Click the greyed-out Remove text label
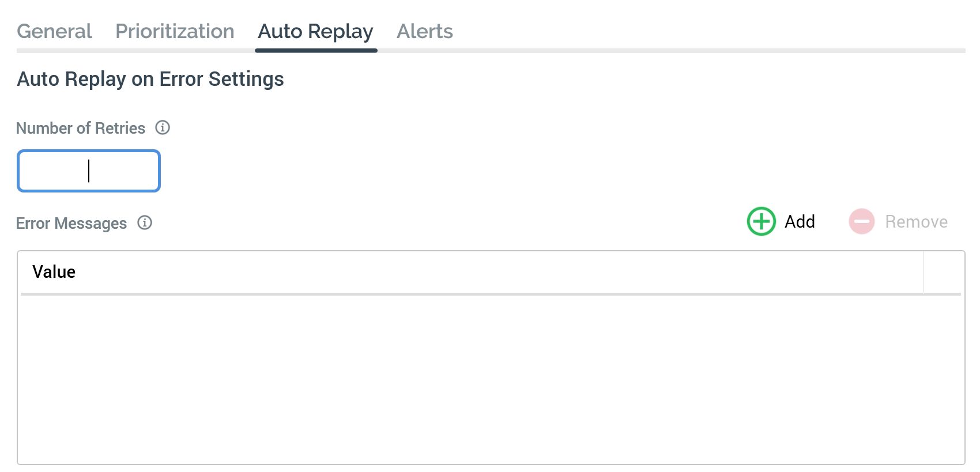 click(916, 222)
